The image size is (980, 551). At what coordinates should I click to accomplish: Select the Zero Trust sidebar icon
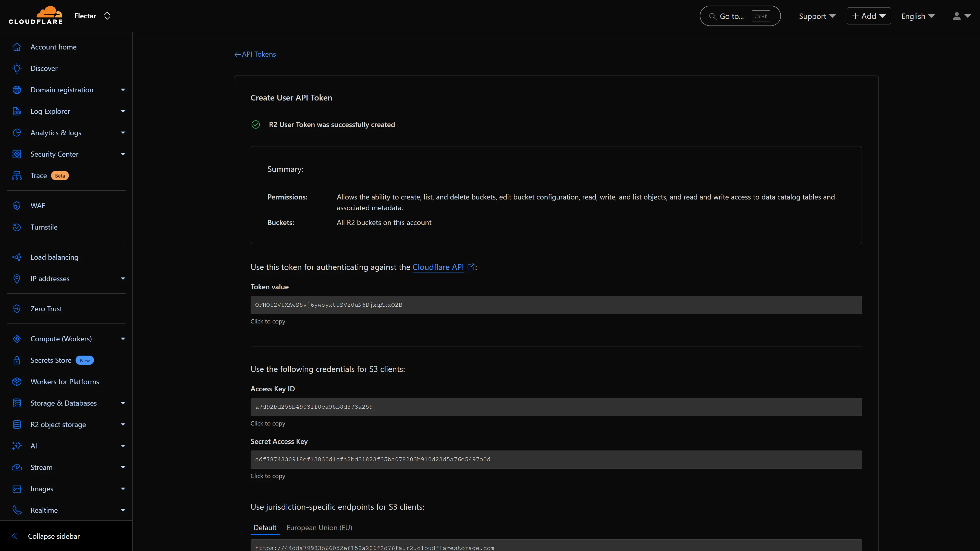[x=17, y=309]
